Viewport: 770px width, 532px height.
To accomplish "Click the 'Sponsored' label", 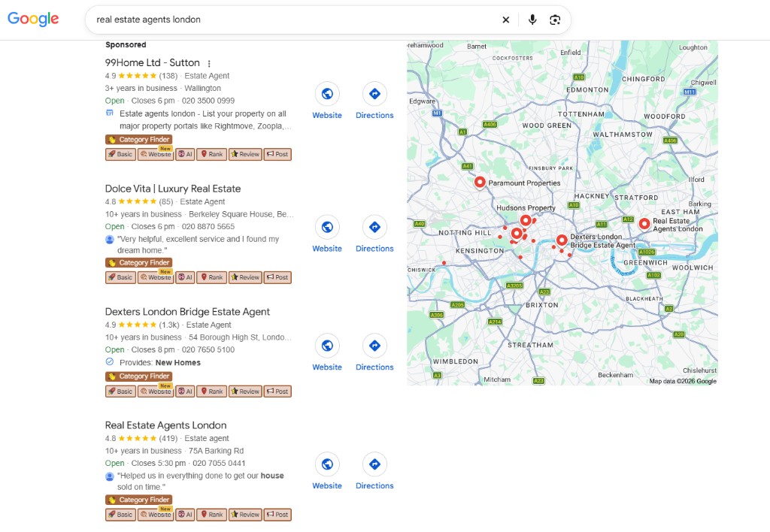I will pos(126,44).
